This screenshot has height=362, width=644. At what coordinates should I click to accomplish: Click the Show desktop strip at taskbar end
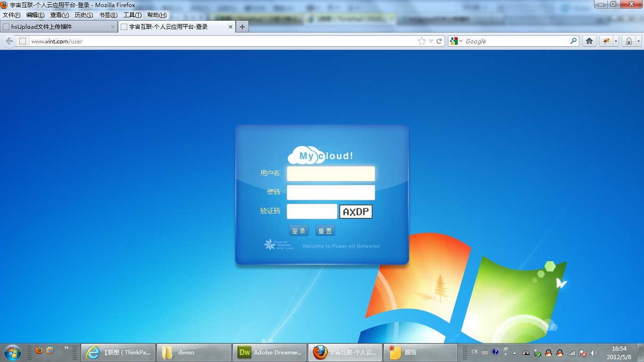[640, 352]
